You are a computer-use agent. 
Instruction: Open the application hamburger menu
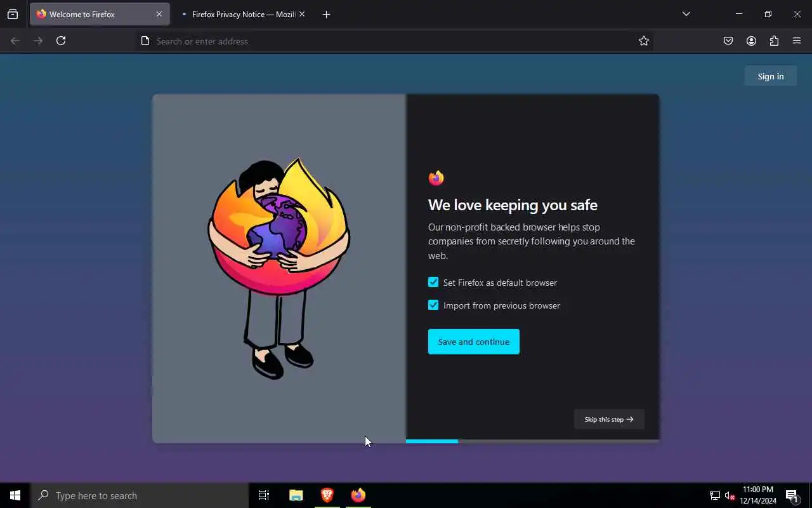[797, 41]
